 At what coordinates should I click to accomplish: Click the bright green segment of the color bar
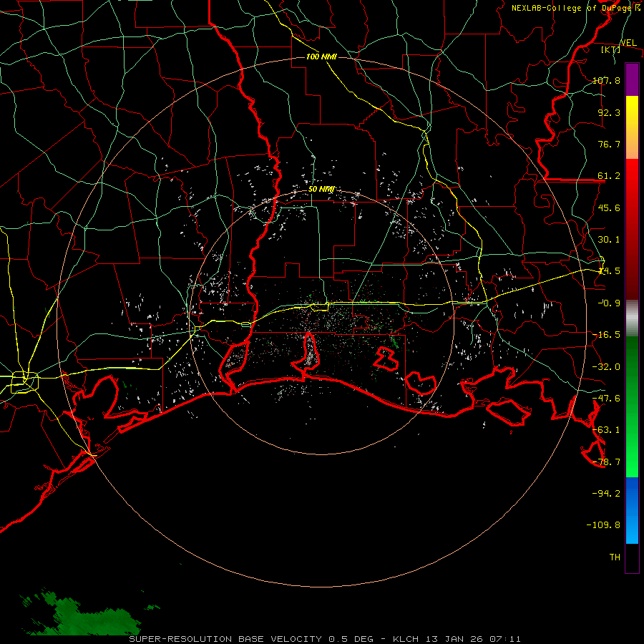pos(632,406)
